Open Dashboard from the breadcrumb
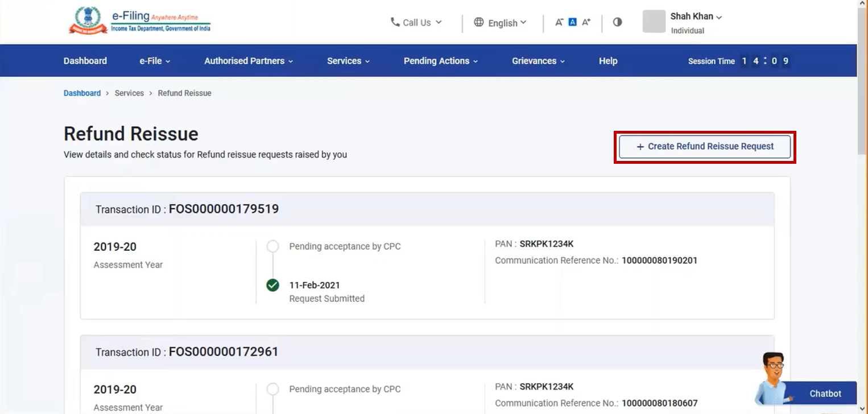The height and width of the screenshot is (414, 868). (x=82, y=93)
